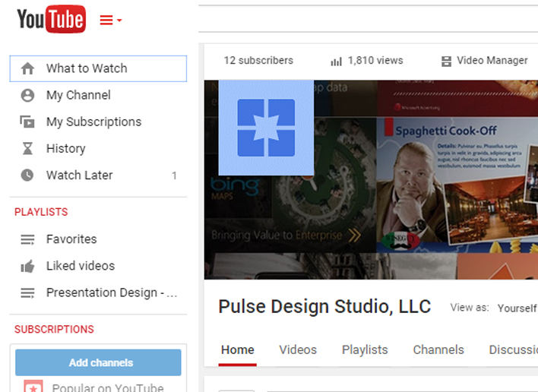Click the Popular on YouTube icon

33,386
